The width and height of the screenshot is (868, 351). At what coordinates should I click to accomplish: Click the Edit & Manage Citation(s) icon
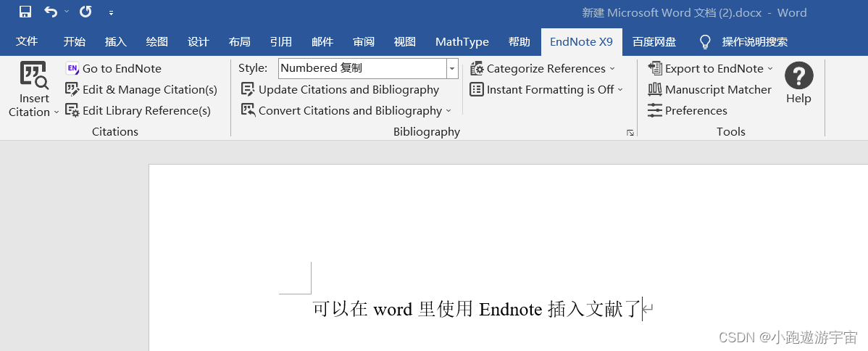coord(72,89)
